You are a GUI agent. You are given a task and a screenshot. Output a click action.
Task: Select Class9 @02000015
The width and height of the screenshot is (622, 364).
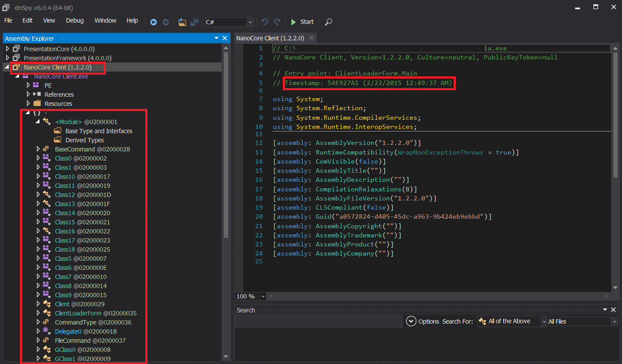(x=81, y=295)
